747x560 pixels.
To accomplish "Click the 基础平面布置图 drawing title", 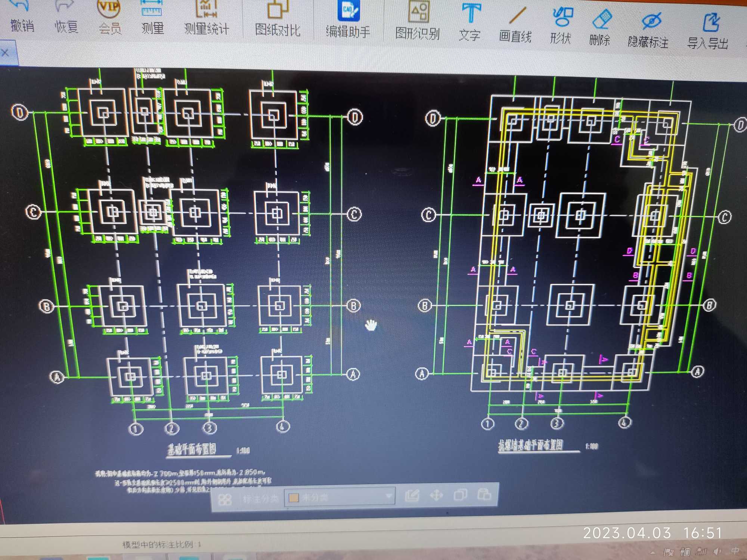I will coord(192,449).
